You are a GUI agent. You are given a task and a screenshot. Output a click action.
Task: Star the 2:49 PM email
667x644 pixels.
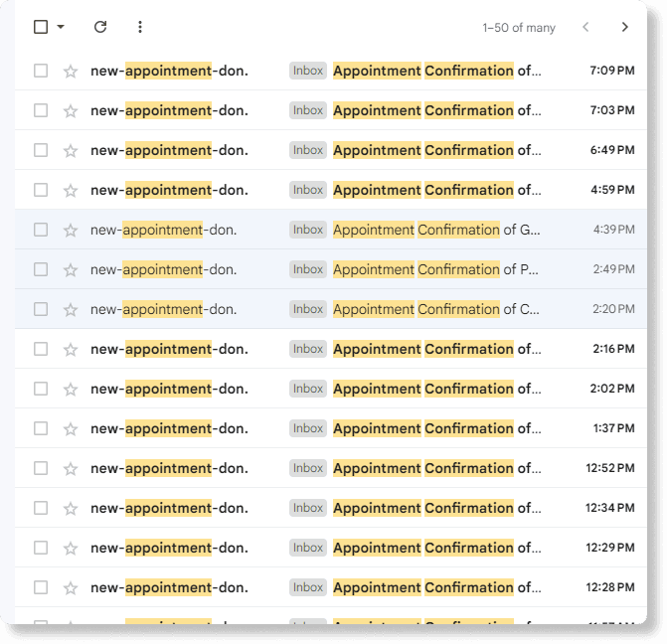[x=71, y=269]
